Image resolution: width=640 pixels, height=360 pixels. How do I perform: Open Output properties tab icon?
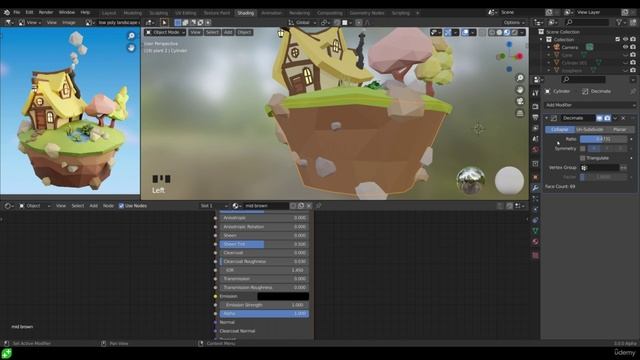(x=535, y=118)
